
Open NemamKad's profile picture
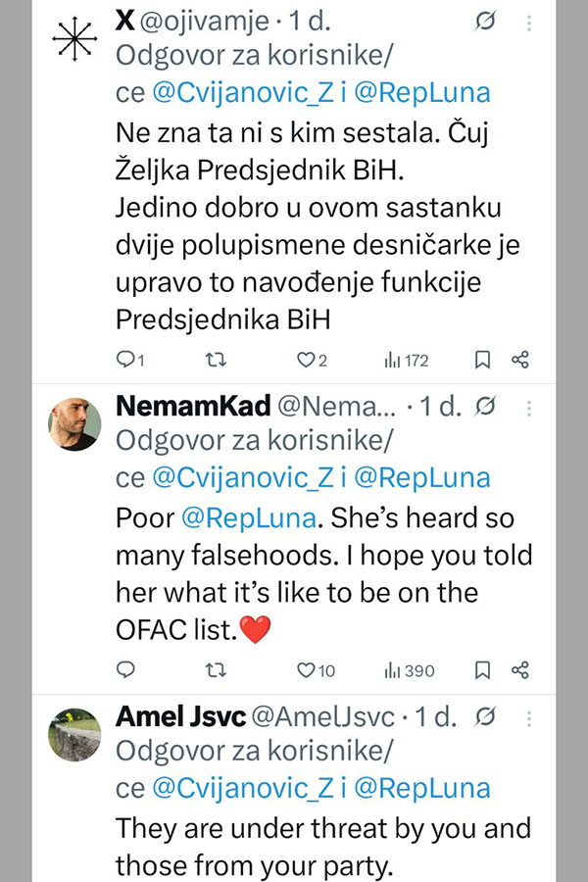pyautogui.click(x=74, y=424)
